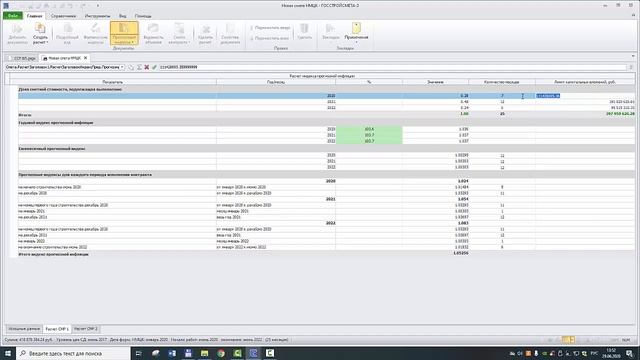Open the Исходные данные sheet tab
The width and height of the screenshot is (640, 360).
[24, 329]
